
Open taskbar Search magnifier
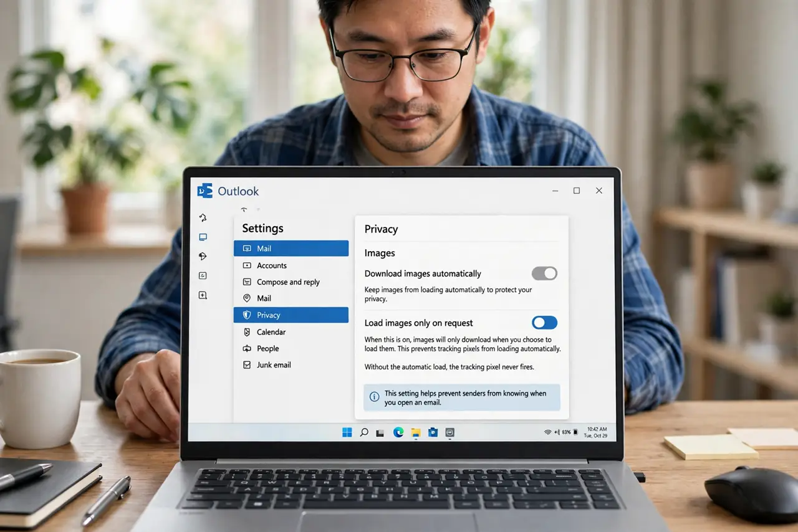pos(364,432)
